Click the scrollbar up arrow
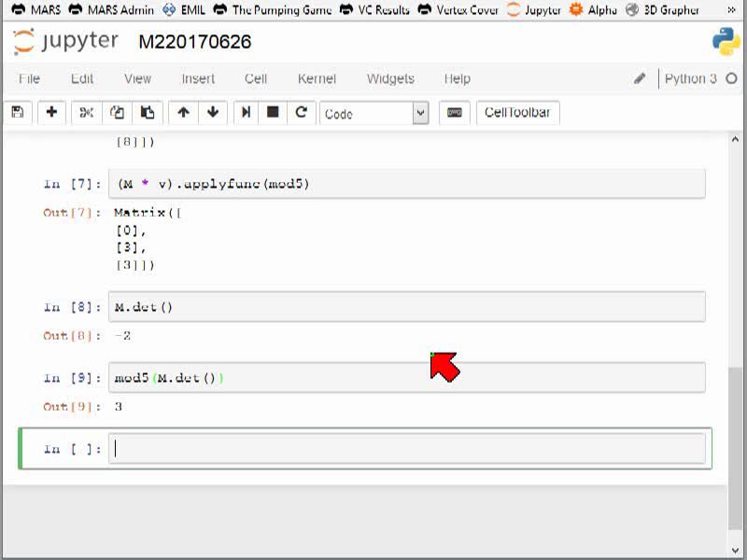 735,139
